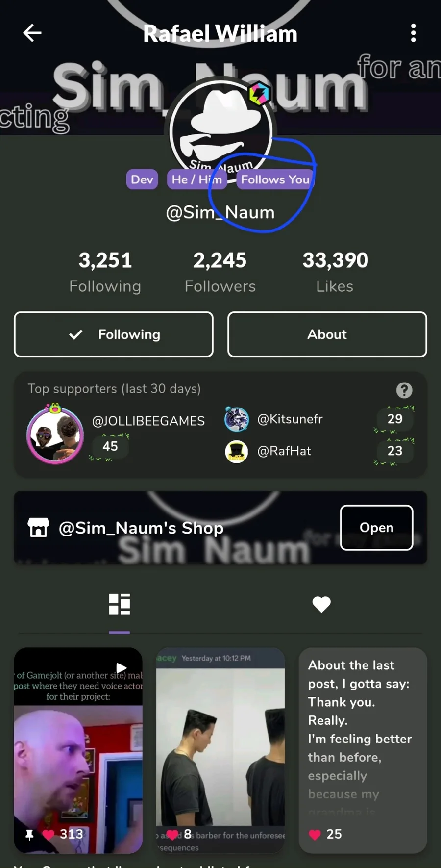
Task: Tap the shop storefront icon
Action: (x=38, y=528)
